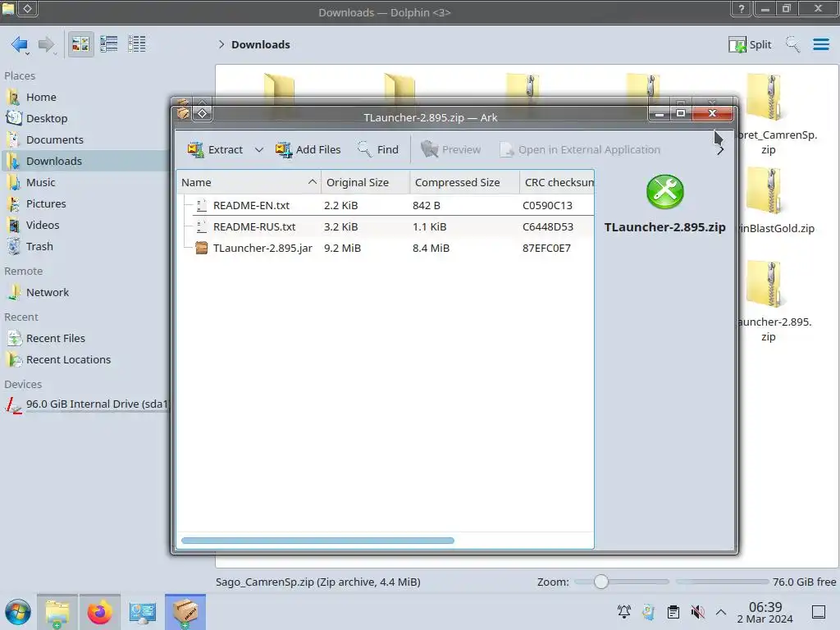Click the green tools icon in Ark info panel
Viewport: 840px width, 630px height.
point(664,192)
